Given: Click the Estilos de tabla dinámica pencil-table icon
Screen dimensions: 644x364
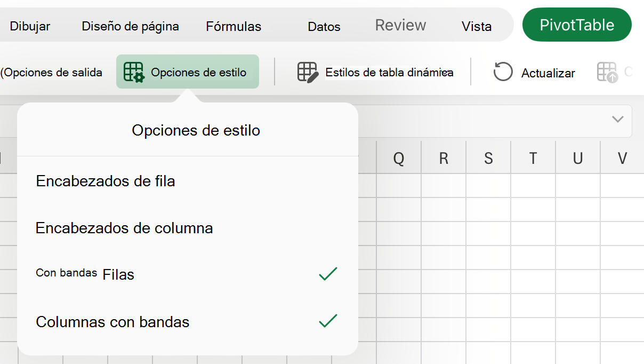Looking at the screenshot, I should (x=308, y=72).
